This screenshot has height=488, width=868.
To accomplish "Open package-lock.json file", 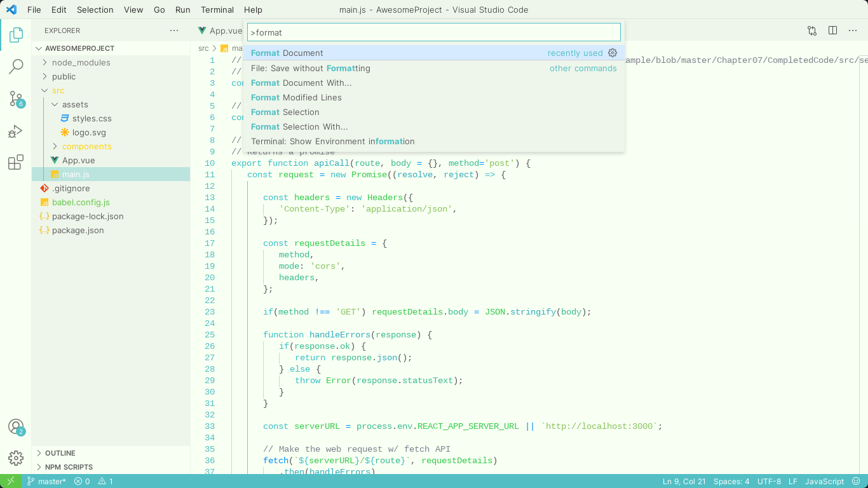I will point(111,216).
